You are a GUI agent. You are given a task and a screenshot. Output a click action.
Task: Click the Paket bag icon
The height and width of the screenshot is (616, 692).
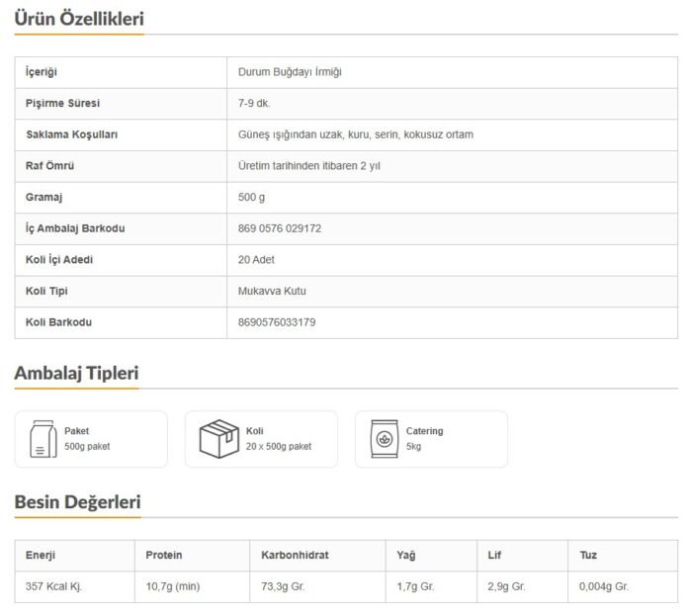click(43, 439)
